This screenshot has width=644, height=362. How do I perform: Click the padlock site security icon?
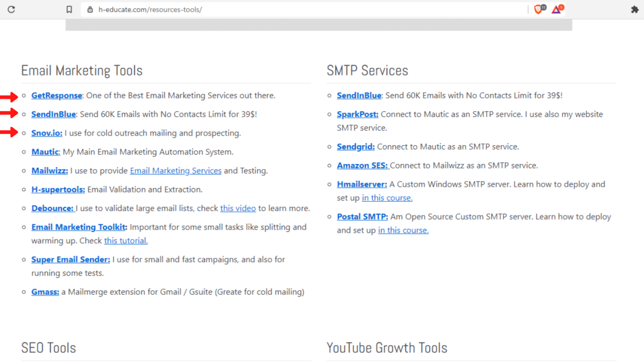[x=90, y=10]
